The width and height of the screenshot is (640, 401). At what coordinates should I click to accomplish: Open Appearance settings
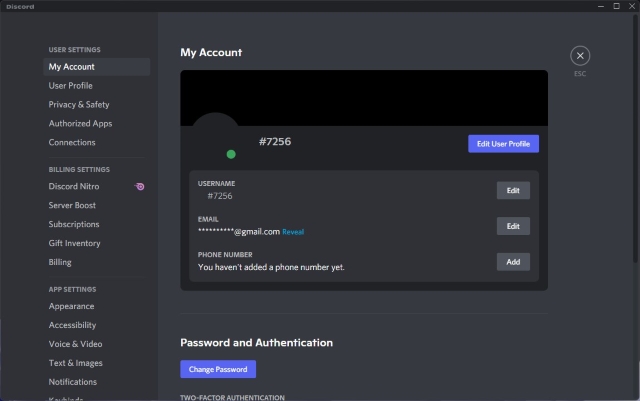[97, 306]
